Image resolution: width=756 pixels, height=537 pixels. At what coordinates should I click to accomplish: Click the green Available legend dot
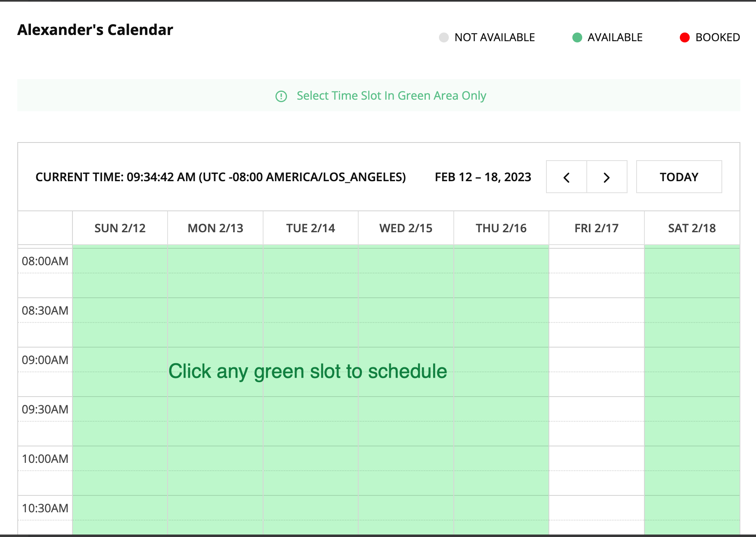click(x=577, y=37)
